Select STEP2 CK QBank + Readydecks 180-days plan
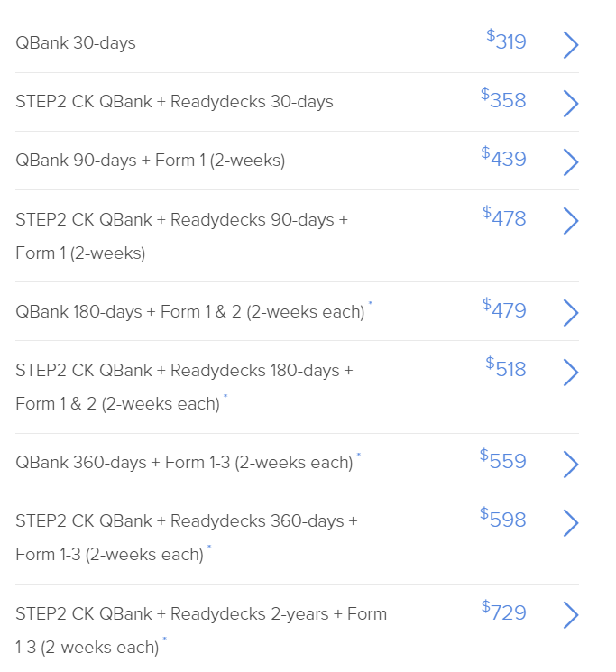The width and height of the screenshot is (616, 672). pos(184,371)
